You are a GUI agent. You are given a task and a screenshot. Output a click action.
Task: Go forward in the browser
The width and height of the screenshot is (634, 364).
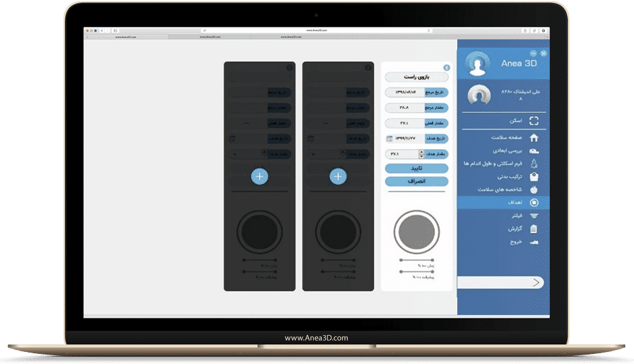tap(107, 31)
